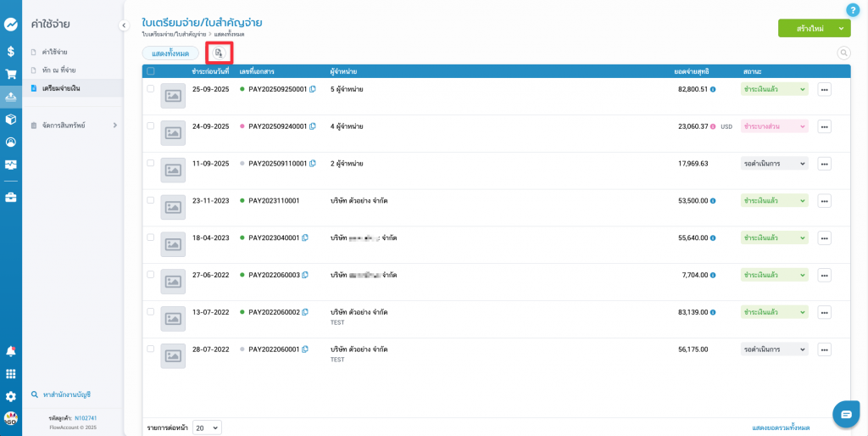Copy document number PAY202509250001
The height and width of the screenshot is (436, 868).
313,89
